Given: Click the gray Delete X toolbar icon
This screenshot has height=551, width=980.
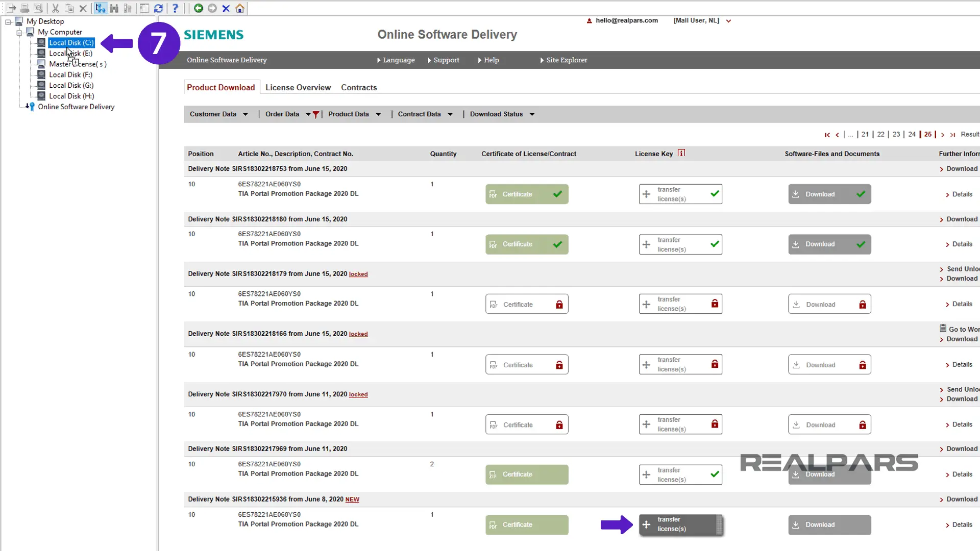Looking at the screenshot, I should click(83, 8).
